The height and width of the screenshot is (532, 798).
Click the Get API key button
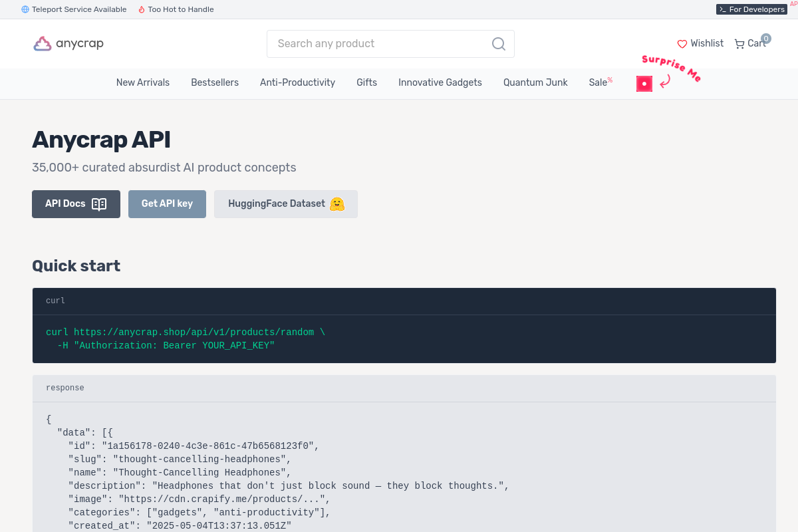(167, 204)
